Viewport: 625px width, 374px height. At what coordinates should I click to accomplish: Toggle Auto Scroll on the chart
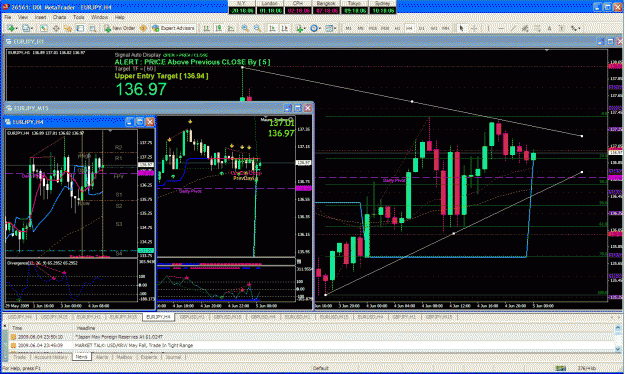272,28
